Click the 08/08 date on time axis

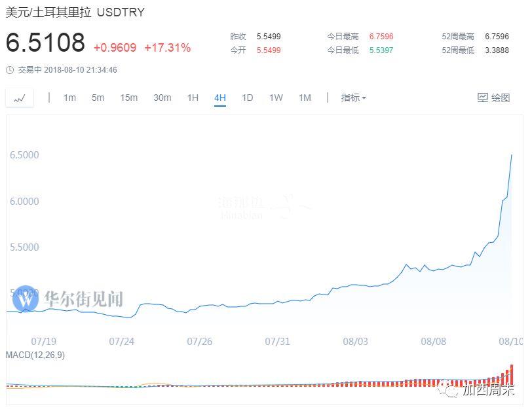[x=433, y=341]
